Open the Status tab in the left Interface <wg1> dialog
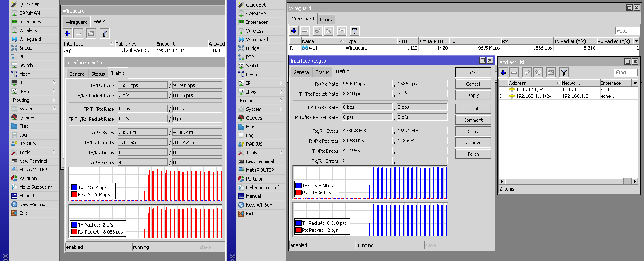The height and width of the screenshot is (261, 644). 98,74
